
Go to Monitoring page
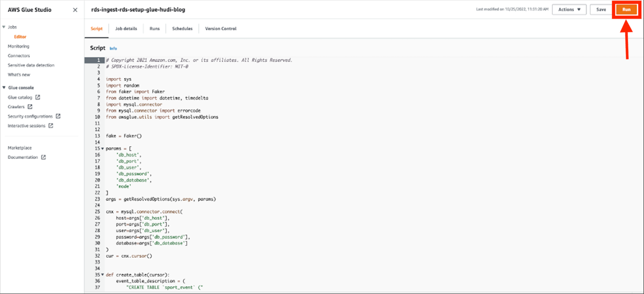click(x=18, y=46)
